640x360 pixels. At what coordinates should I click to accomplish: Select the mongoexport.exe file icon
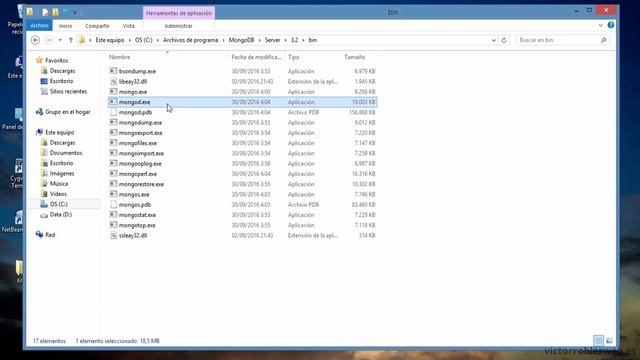coord(113,133)
